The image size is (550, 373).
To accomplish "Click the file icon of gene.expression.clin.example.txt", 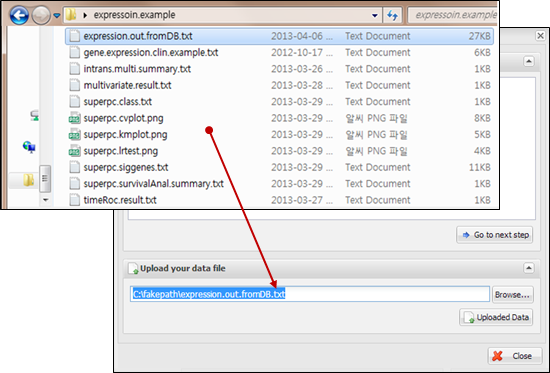I will [x=74, y=53].
